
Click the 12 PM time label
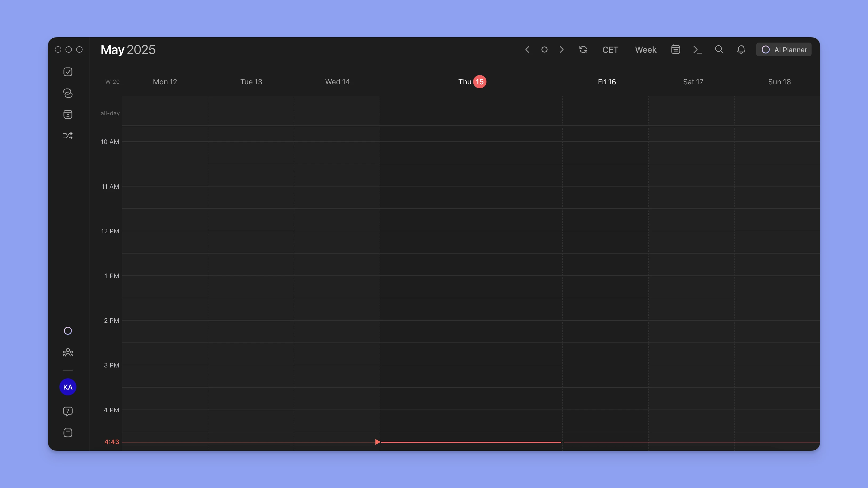tap(110, 231)
